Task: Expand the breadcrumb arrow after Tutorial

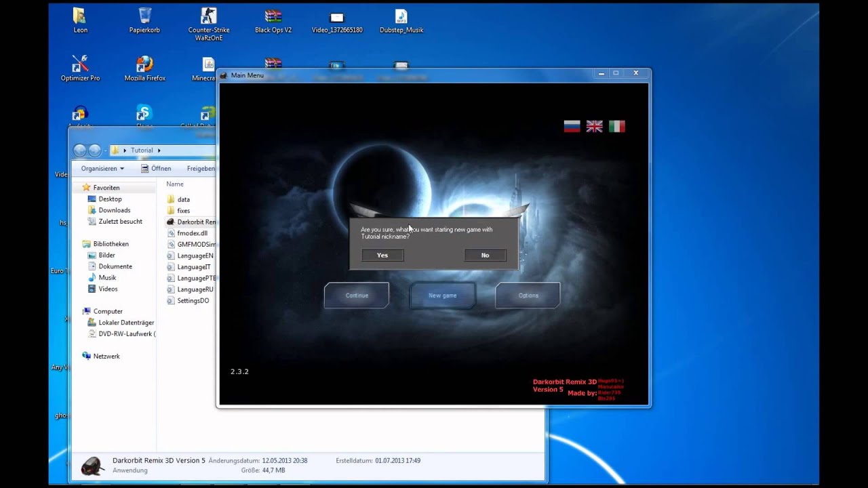Action: (159, 150)
